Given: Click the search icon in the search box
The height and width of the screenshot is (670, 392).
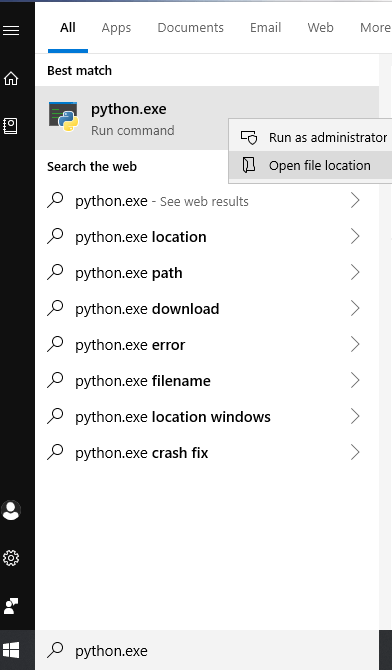Looking at the screenshot, I should coord(55,650).
